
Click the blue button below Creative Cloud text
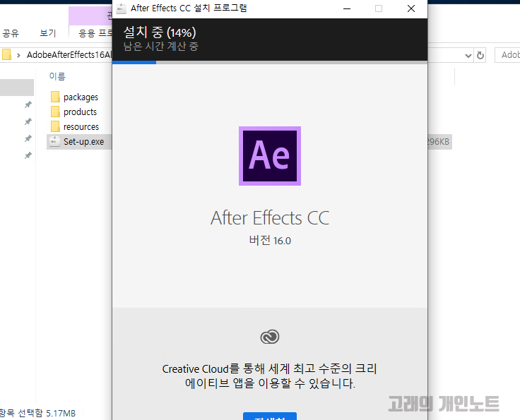(270, 416)
